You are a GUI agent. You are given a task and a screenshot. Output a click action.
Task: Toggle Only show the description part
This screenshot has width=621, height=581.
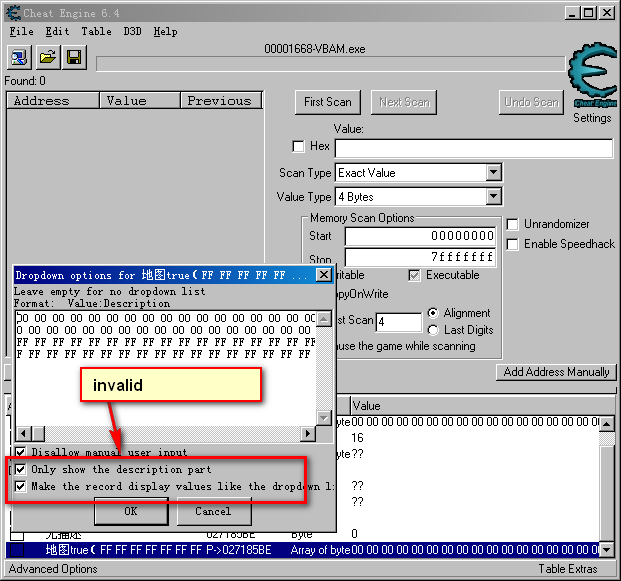tap(21, 469)
